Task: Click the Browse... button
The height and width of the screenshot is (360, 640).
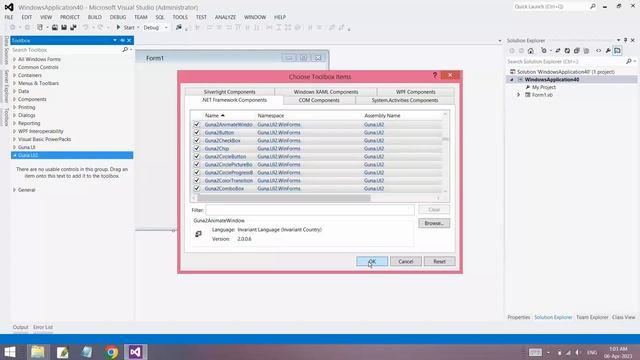Action: pos(434,223)
